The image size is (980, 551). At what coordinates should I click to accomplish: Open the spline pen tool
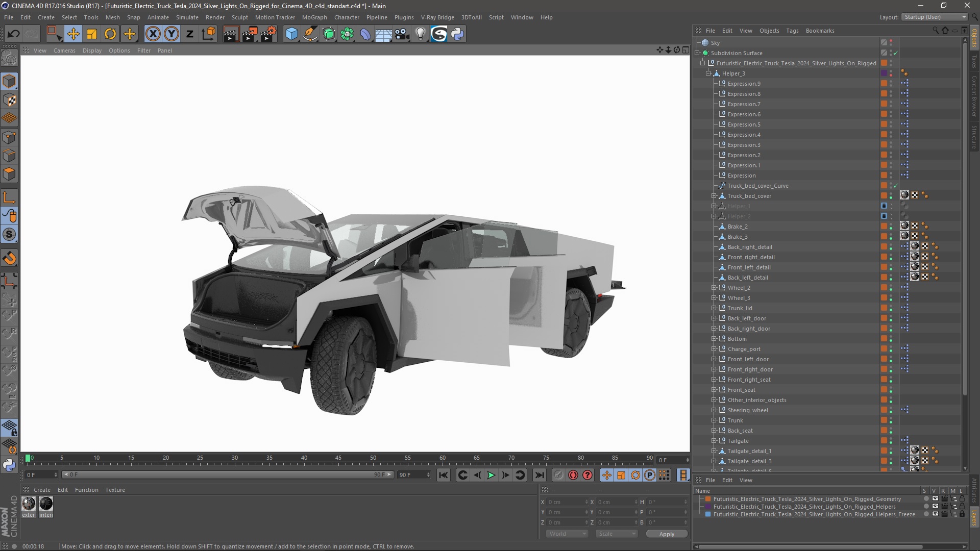point(310,34)
